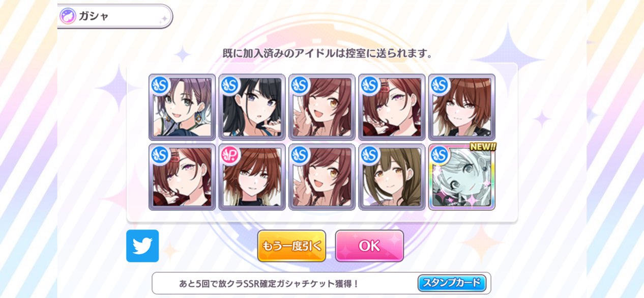
Task: Click the ガシャ title tab
Action: (x=115, y=16)
